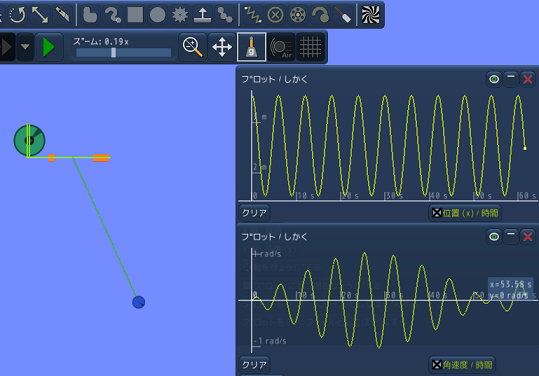The image size is (539, 376).
Task: Click クリア button on upper plot
Action: click(254, 213)
